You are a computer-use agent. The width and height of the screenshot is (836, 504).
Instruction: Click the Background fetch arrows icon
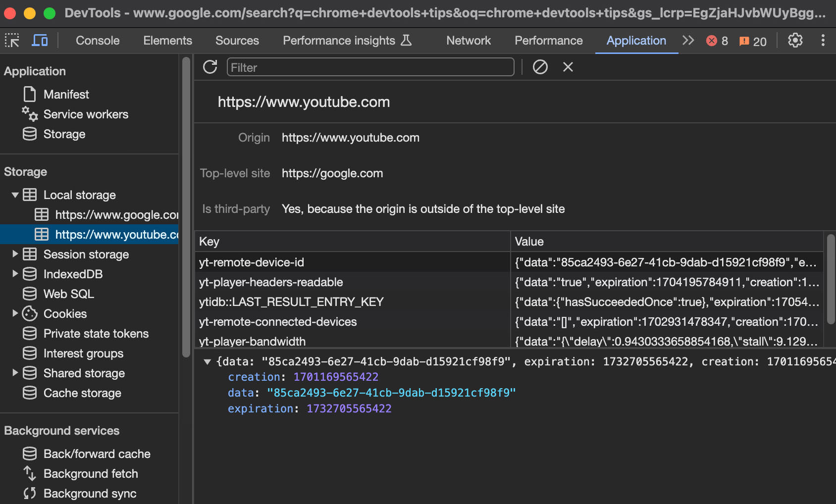(30, 473)
